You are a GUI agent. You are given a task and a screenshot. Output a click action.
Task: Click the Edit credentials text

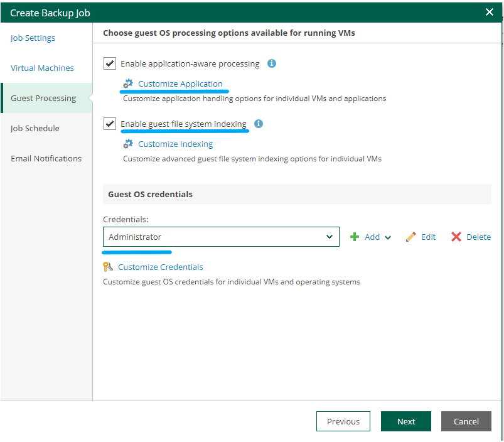click(x=429, y=237)
